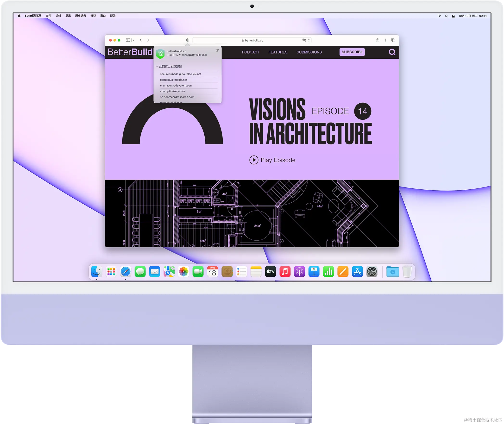Click the SUBSCRIBE button
The width and height of the screenshot is (504, 424).
(x=352, y=52)
